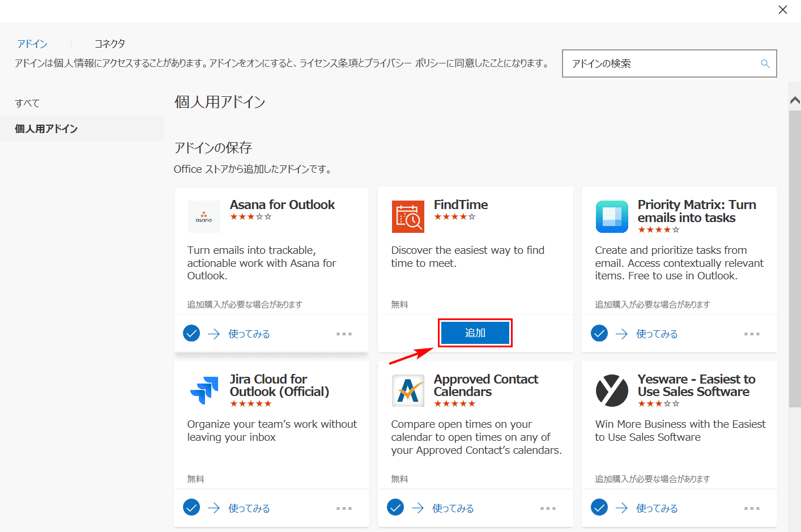Toggle the added checkmark for Priority Matrix
This screenshot has height=532, width=801.
tap(599, 333)
